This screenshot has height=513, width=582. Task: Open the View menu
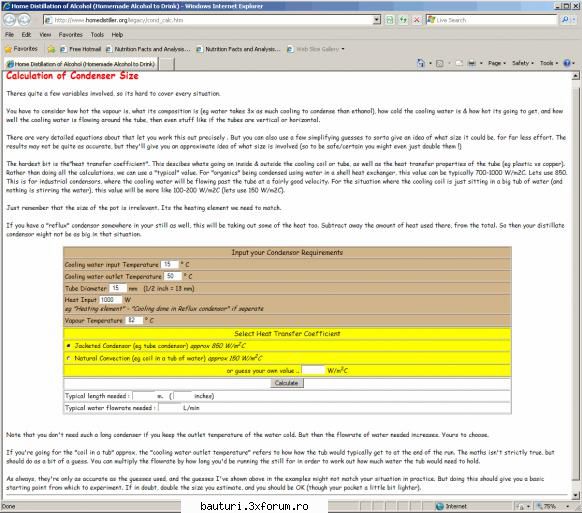[x=45, y=35]
